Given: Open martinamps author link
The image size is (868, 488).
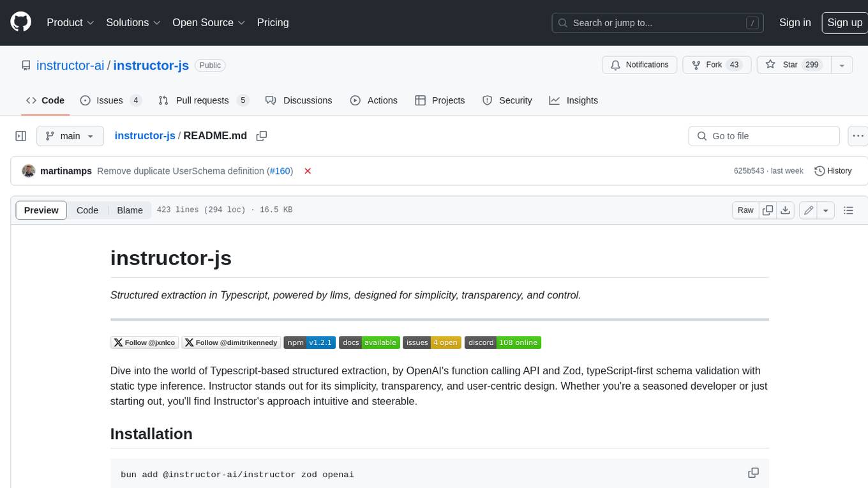Looking at the screenshot, I should pos(66,171).
